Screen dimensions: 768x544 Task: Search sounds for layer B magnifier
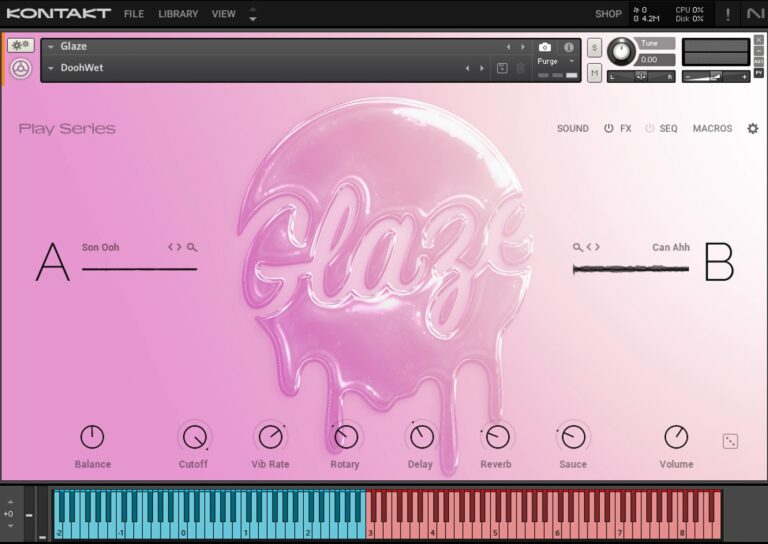pyautogui.click(x=578, y=247)
